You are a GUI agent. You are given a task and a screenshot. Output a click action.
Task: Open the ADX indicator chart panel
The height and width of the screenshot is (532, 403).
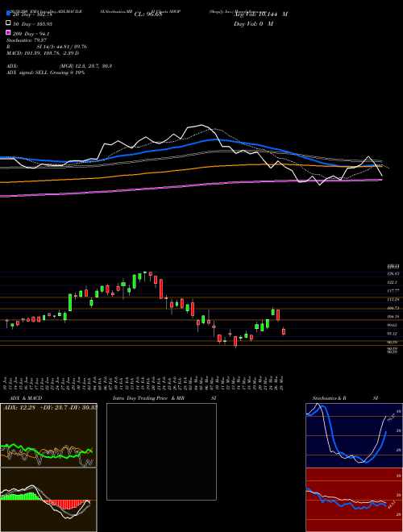(x=48, y=435)
